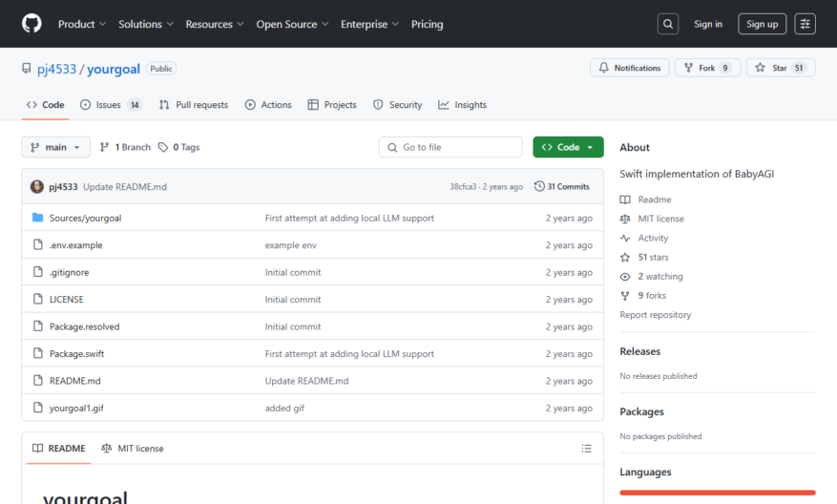Open the Insights tab
Screen dimensions: 837x504
(462, 105)
